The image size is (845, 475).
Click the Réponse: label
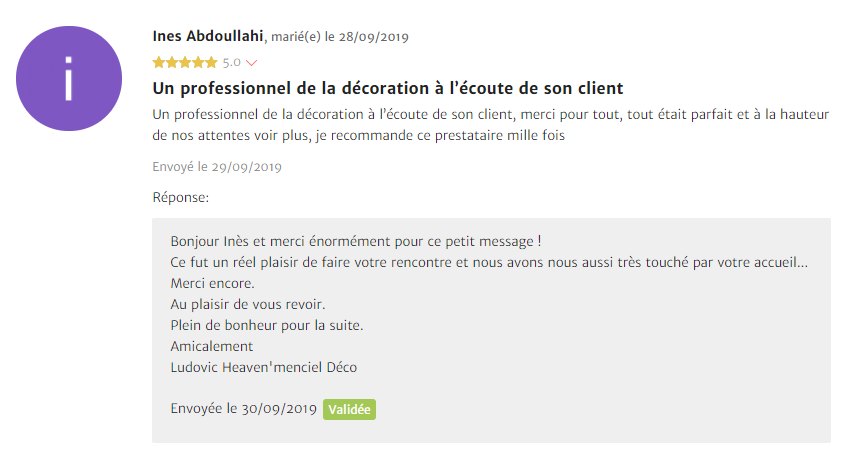[x=181, y=197]
